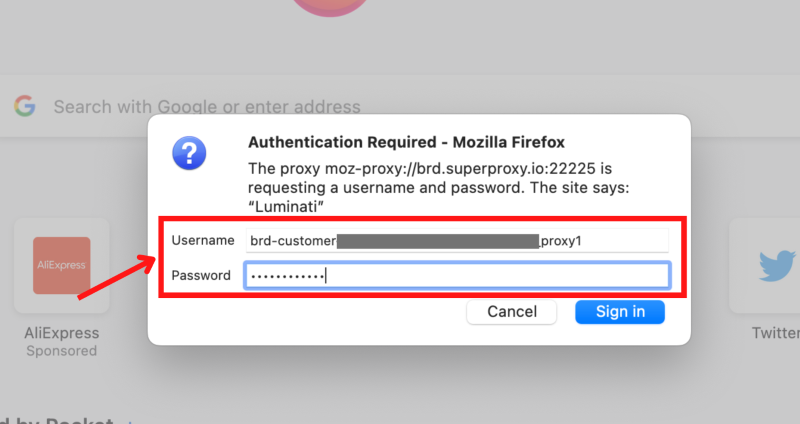
Task: Click the Username field label
Action: (202, 240)
